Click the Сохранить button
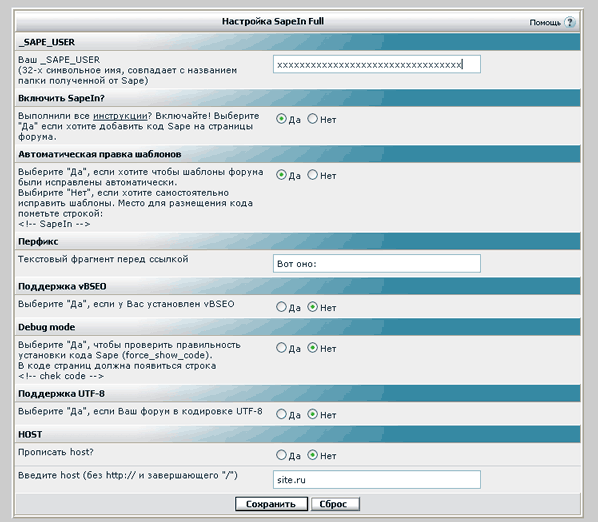The height and width of the screenshot is (522, 598). 271,504
